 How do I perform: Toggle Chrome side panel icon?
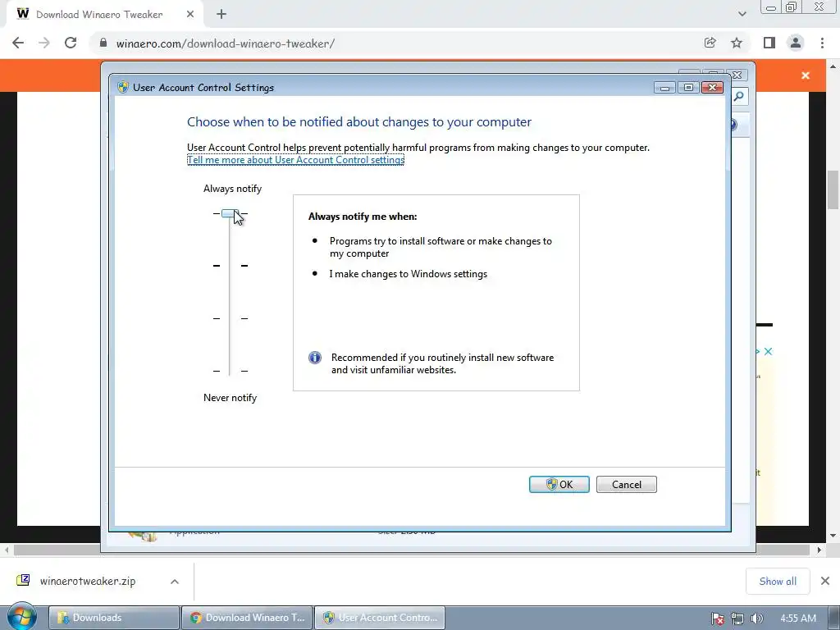(x=769, y=43)
